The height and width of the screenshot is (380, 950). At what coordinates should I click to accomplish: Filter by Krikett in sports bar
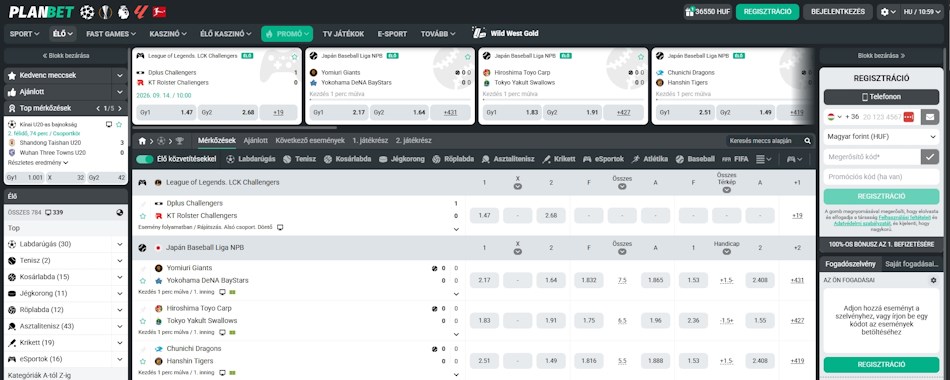[x=559, y=159]
